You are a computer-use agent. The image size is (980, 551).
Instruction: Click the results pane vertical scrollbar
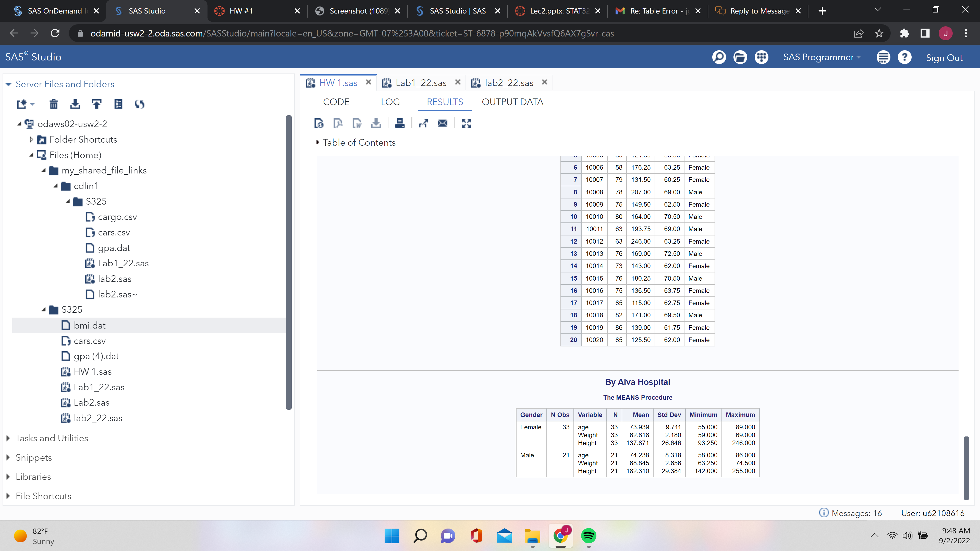966,468
